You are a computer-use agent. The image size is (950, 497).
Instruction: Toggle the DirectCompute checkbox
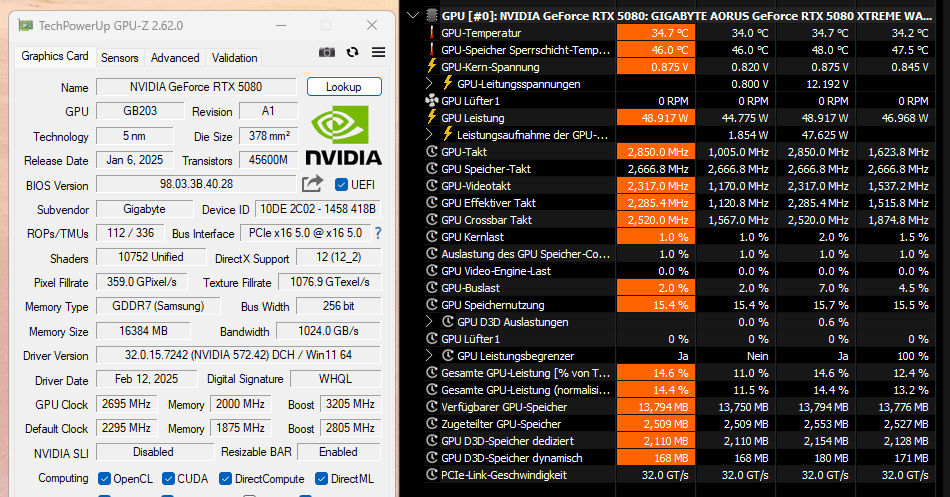225,479
